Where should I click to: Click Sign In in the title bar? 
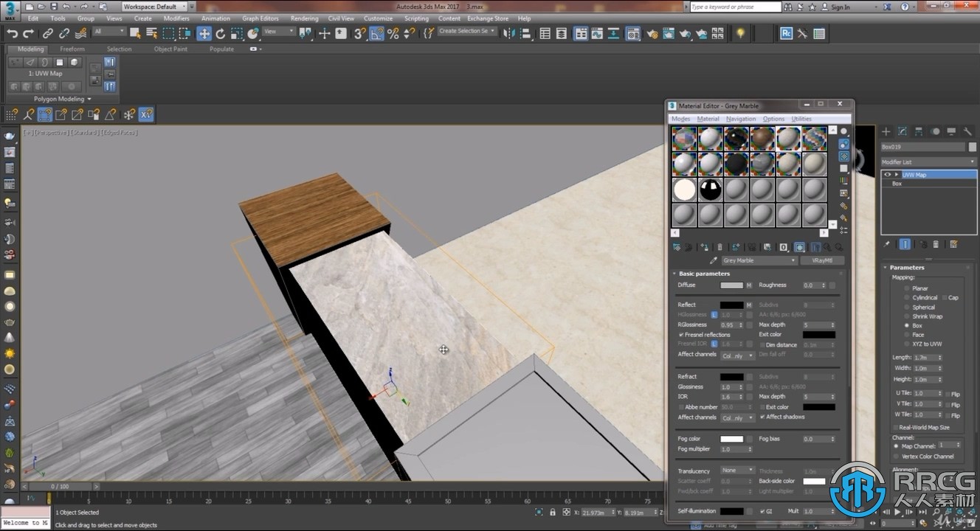(x=841, y=7)
